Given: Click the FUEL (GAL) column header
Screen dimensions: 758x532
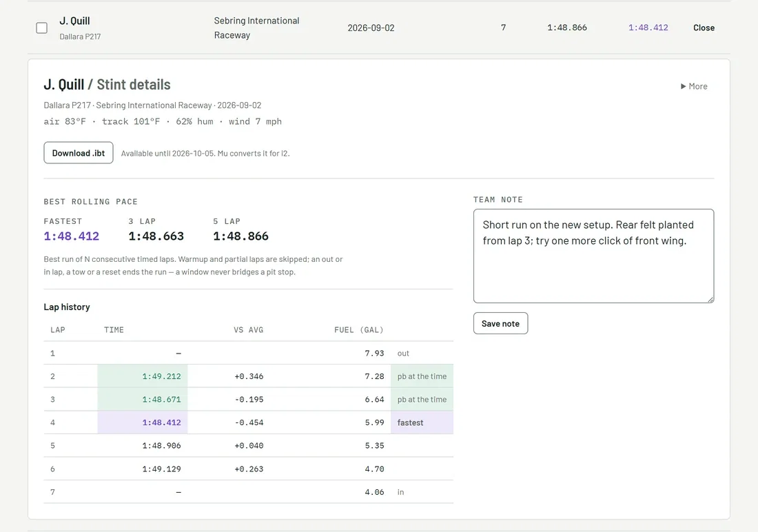Looking at the screenshot, I should 359,330.
